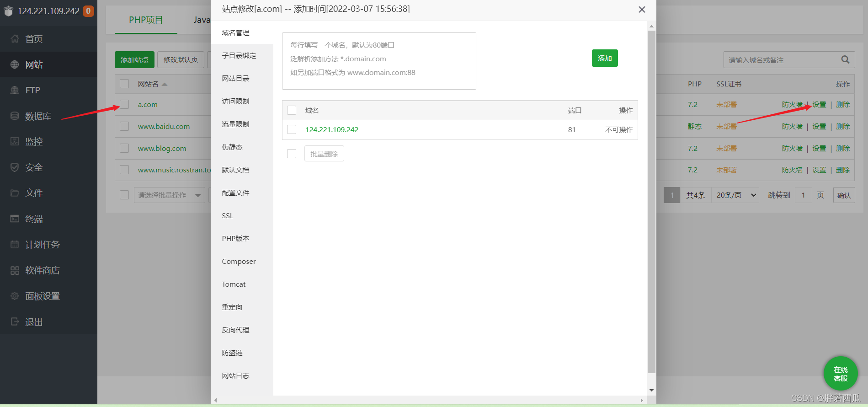
Task: Open Tomcat settings section
Action: click(242, 284)
